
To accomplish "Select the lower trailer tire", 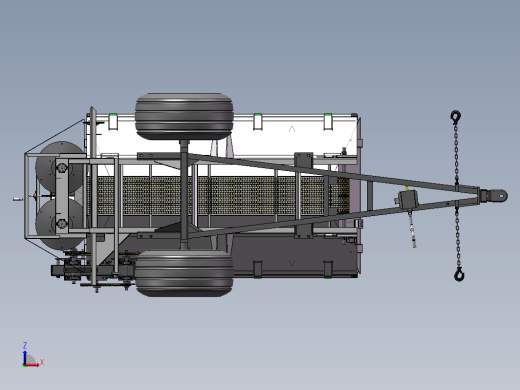I will (x=184, y=273).
